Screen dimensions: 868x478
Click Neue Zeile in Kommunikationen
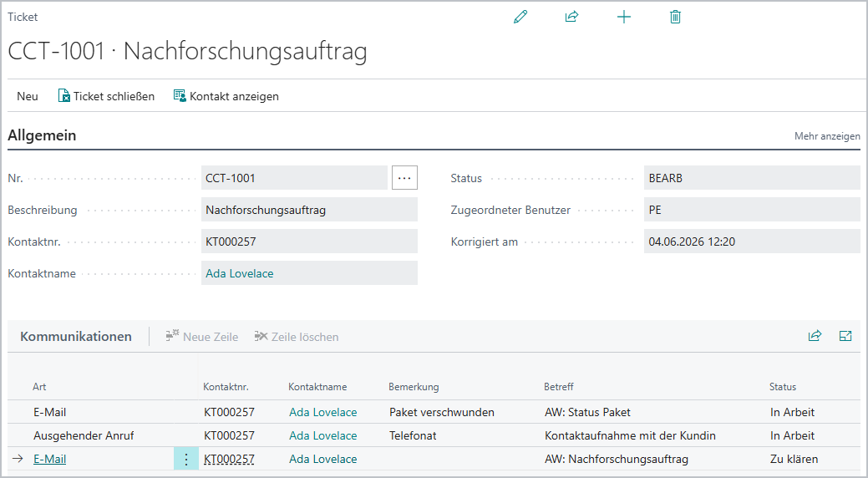(x=202, y=337)
